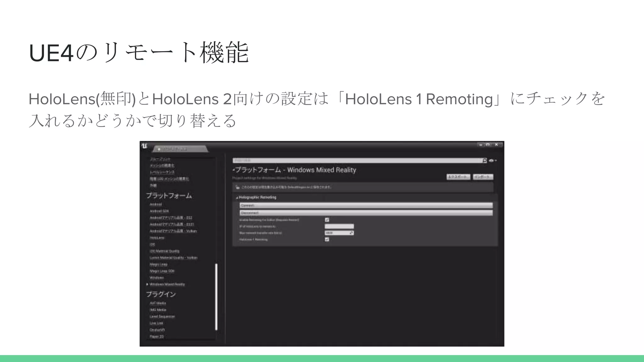Image resolution: width=644 pixels, height=362 pixels.
Task: Click the Export button
Action: point(458,177)
